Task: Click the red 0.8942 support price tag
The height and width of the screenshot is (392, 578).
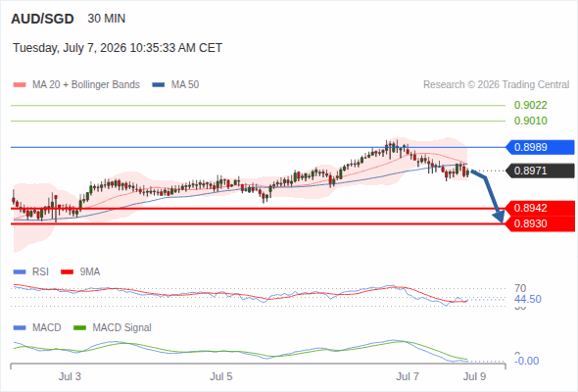Action: tap(540, 208)
